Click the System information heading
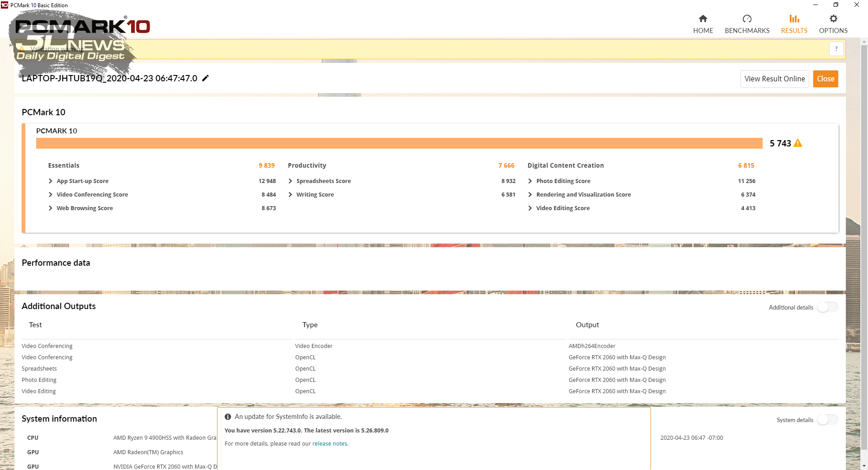Screen dimensions: 868x470 (x=59, y=419)
